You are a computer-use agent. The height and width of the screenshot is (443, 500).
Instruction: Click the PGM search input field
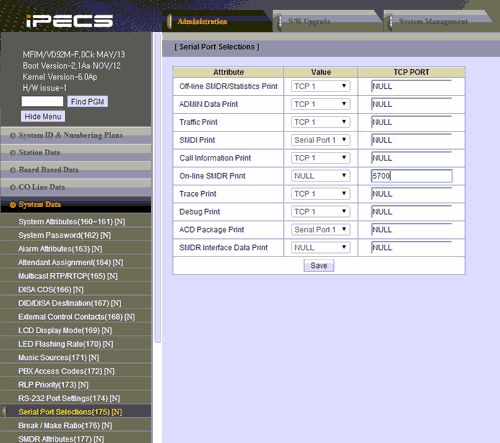(42, 101)
